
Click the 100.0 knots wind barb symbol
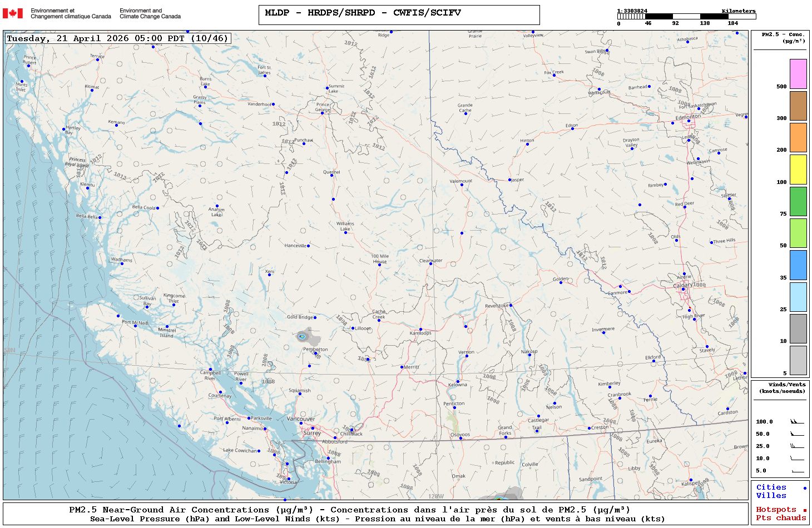797,422
